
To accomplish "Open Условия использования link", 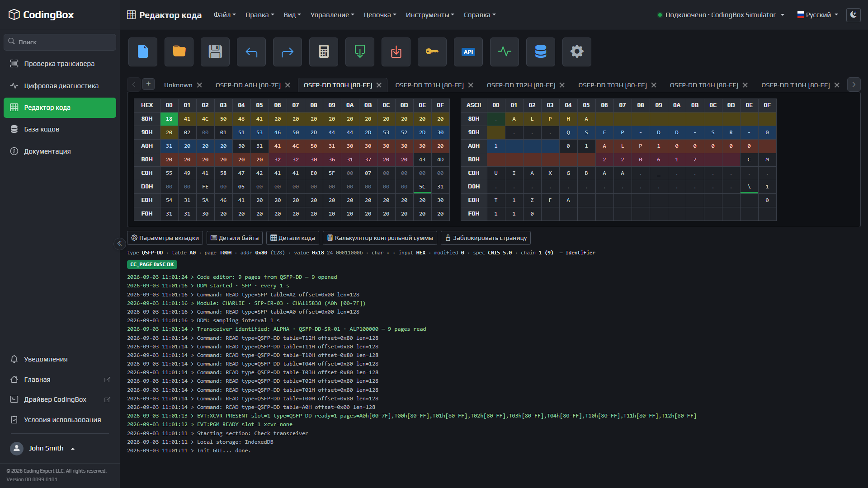I will (x=60, y=420).
